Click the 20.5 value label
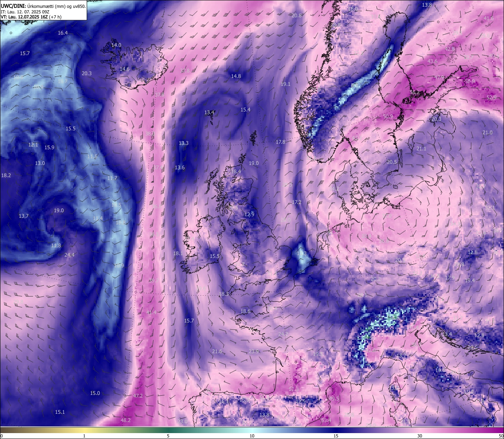The width and height of the screenshot is (504, 439). coord(392,162)
